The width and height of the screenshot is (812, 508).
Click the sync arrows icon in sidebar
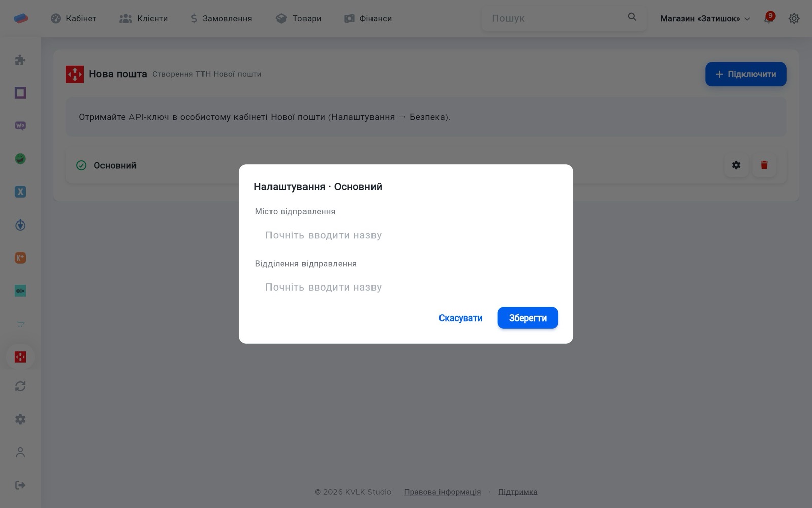point(20,386)
